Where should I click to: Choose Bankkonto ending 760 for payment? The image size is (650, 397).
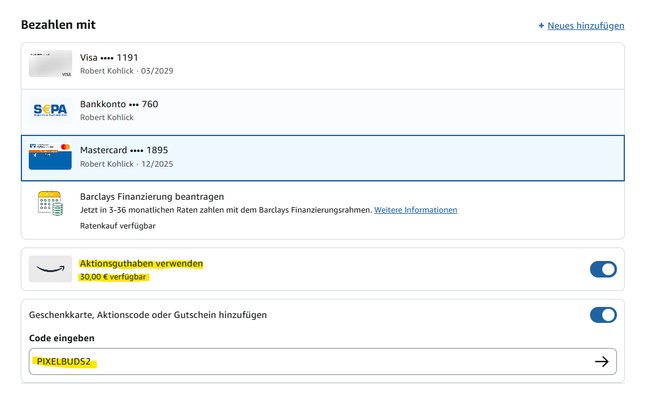coord(323,112)
